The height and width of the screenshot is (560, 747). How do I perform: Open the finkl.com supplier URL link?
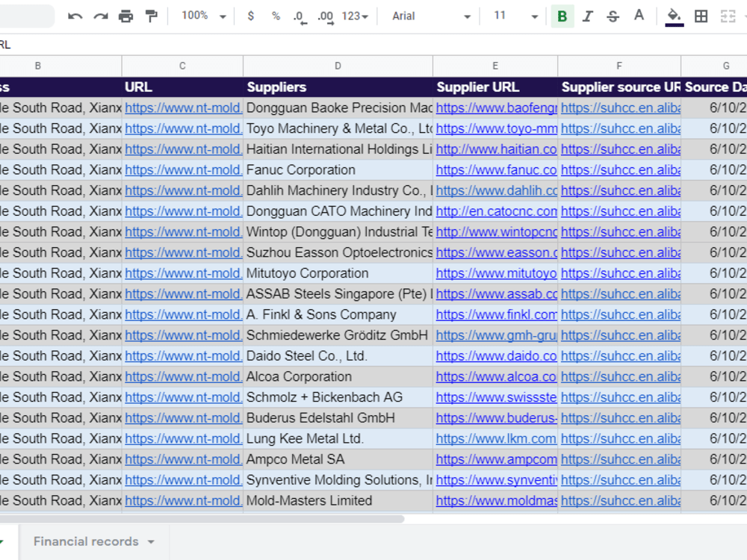pos(496,315)
